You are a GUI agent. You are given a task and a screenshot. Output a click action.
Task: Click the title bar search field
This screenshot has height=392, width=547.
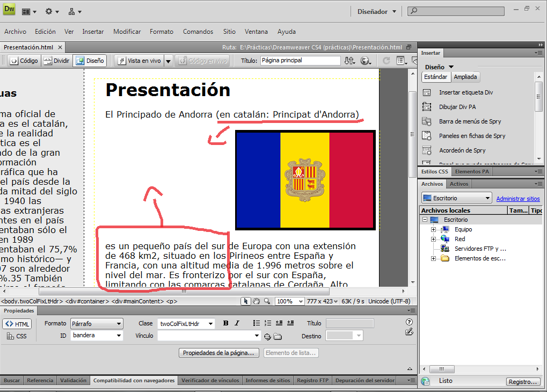[456, 11]
